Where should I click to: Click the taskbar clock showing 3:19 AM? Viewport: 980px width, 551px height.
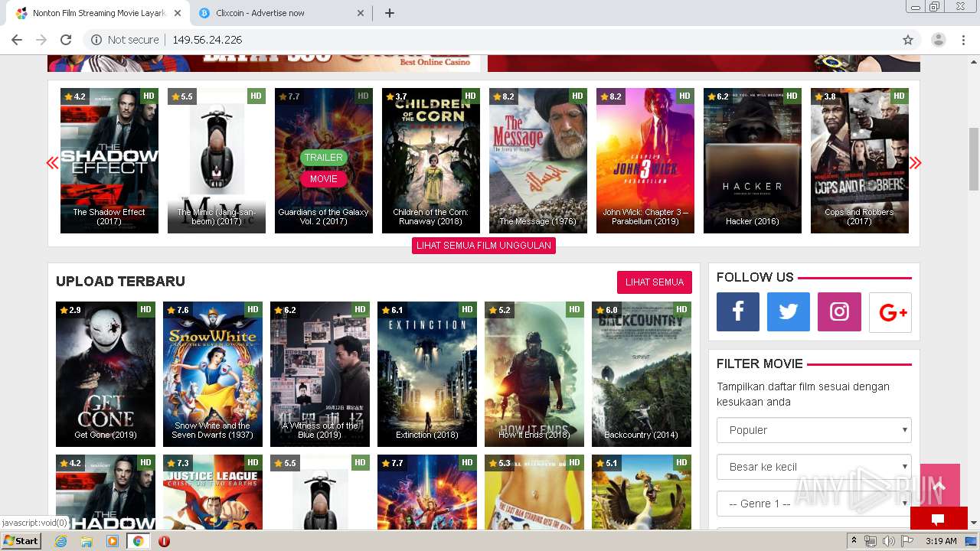pyautogui.click(x=941, y=541)
